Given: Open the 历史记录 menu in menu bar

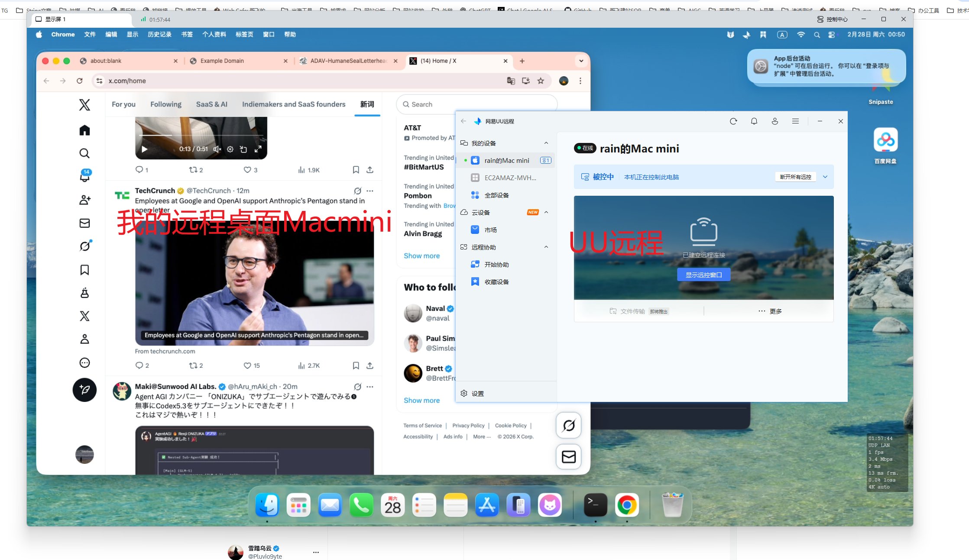Looking at the screenshot, I should pos(159,35).
